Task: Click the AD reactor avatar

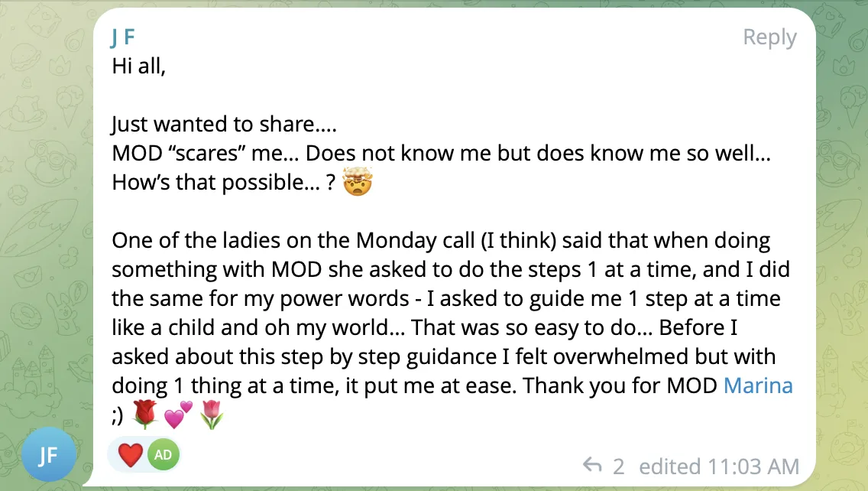Action: 163,455
